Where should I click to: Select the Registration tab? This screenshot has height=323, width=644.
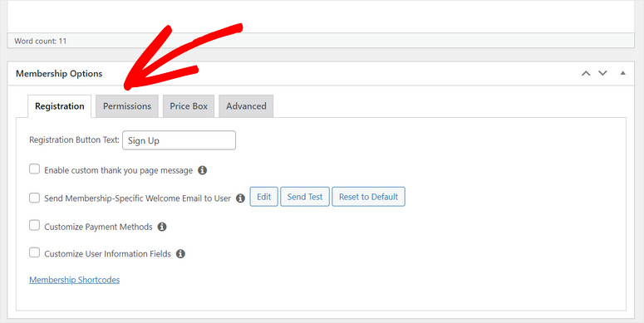60,106
